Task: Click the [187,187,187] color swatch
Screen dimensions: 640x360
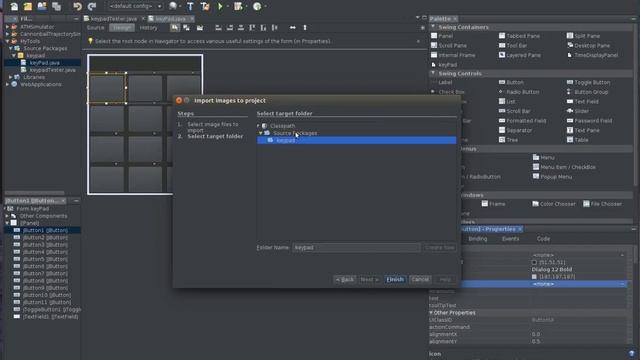Action: [534, 276]
